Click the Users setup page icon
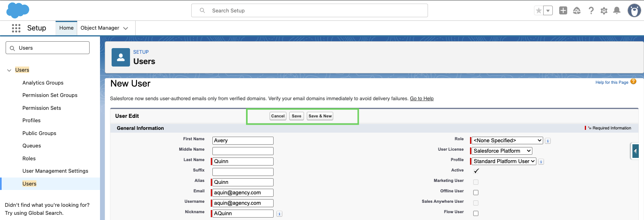This screenshot has width=644, height=220. click(120, 57)
